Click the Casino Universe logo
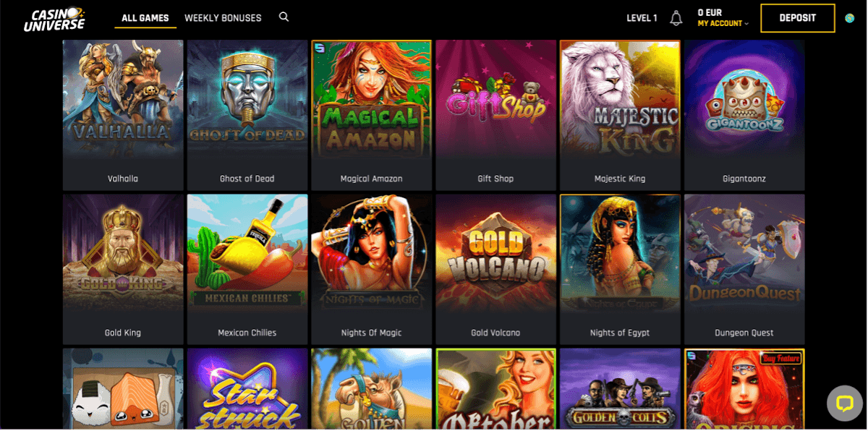868x431 pixels. point(54,19)
